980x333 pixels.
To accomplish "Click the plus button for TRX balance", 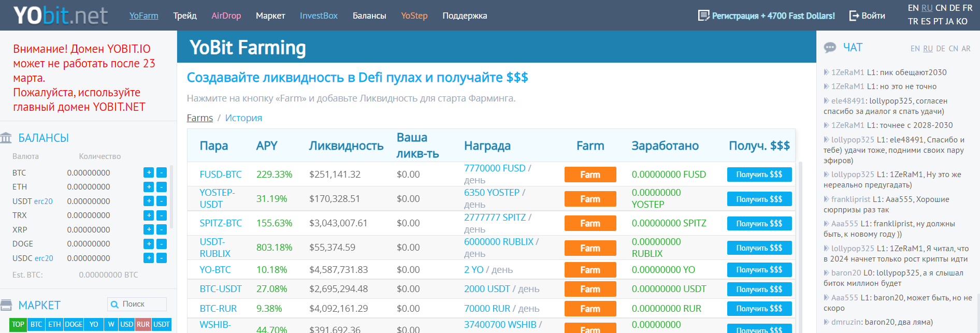I will 149,215.
